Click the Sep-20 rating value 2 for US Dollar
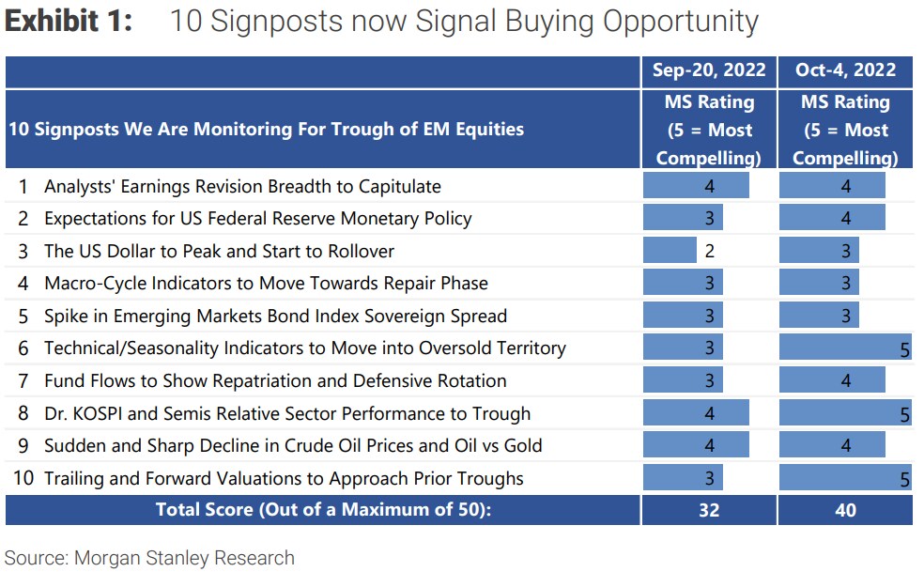 click(x=710, y=252)
